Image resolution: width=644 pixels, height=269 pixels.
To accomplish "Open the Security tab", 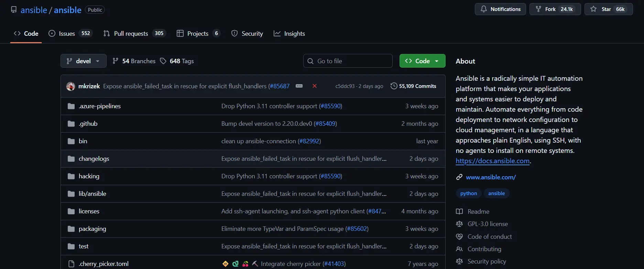I will tap(247, 33).
